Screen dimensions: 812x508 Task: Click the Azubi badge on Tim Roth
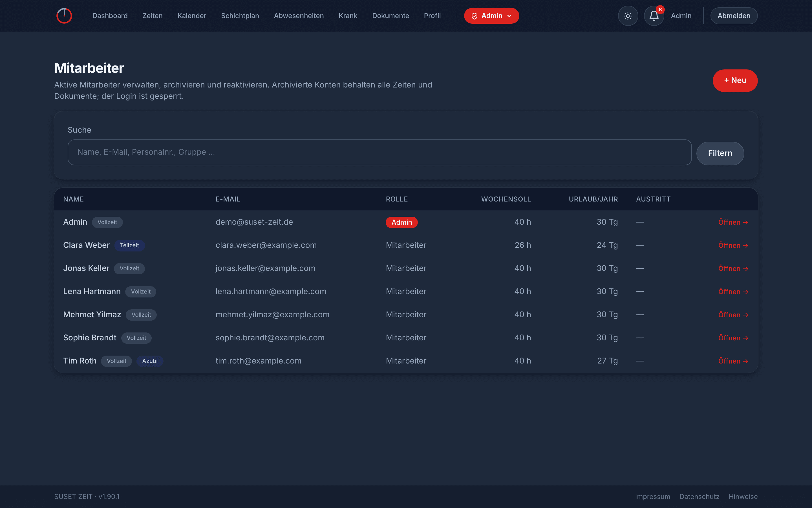click(150, 361)
